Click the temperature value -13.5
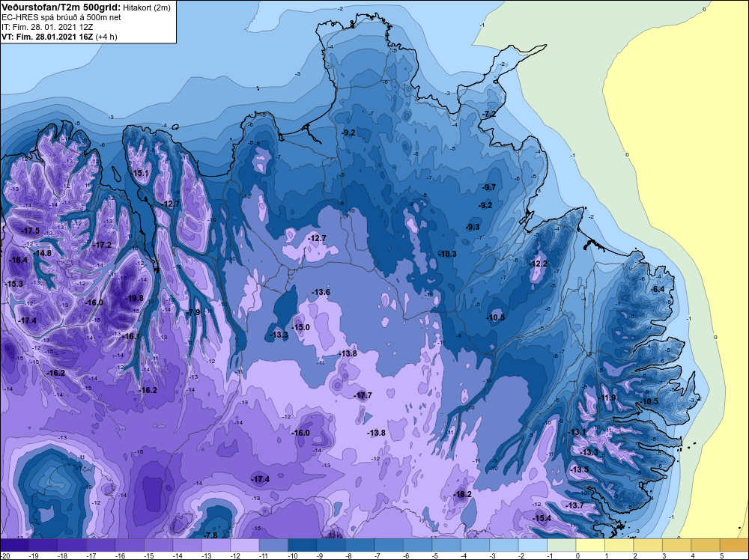 pos(580,469)
